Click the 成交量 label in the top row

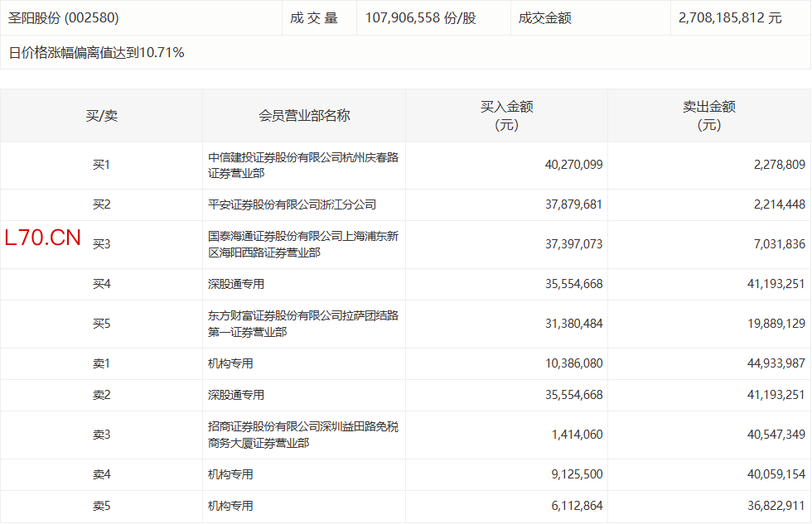click(x=314, y=17)
